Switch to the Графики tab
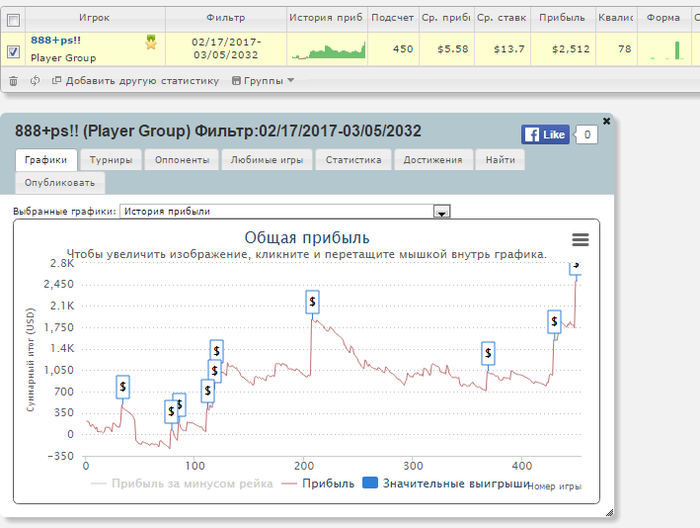Screen dimensions: 700x528 tap(46, 160)
